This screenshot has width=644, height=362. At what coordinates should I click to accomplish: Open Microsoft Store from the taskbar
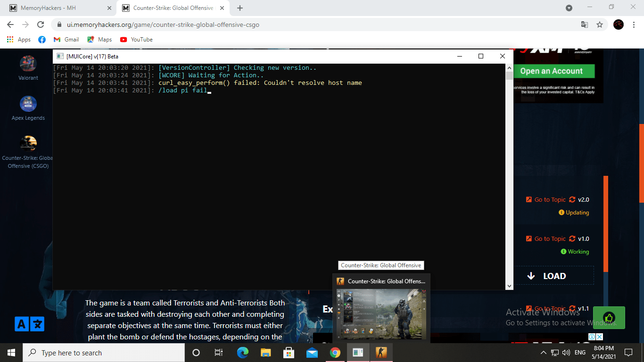coord(289,353)
